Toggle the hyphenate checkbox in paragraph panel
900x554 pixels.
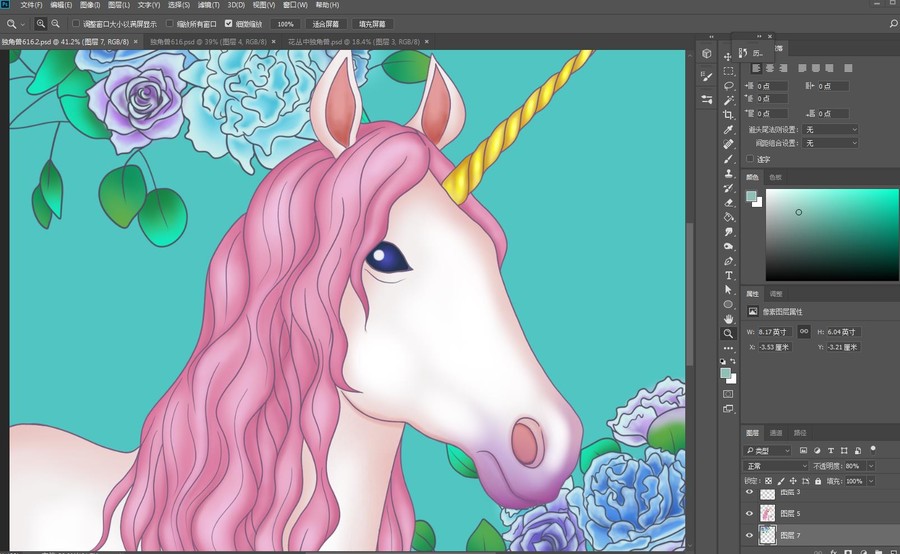tap(750, 158)
